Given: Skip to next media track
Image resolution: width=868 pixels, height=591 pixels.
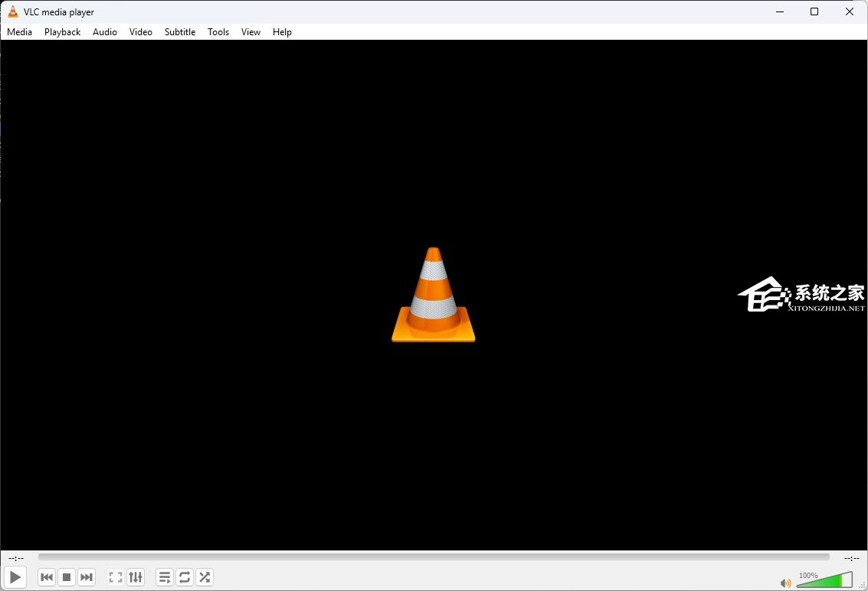Looking at the screenshot, I should pyautogui.click(x=87, y=577).
